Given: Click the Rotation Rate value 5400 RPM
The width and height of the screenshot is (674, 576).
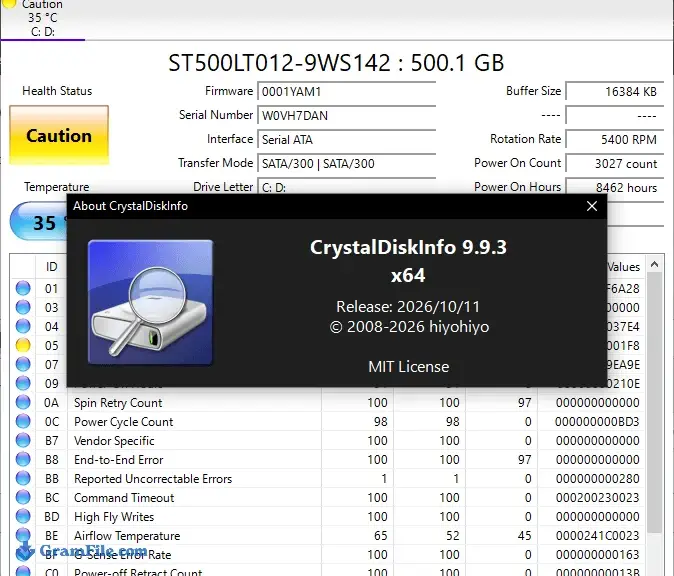Looking at the screenshot, I should pyautogui.click(x=615, y=140).
